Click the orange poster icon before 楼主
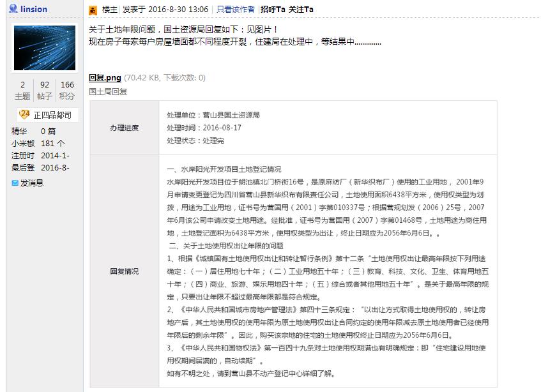 pyautogui.click(x=93, y=10)
